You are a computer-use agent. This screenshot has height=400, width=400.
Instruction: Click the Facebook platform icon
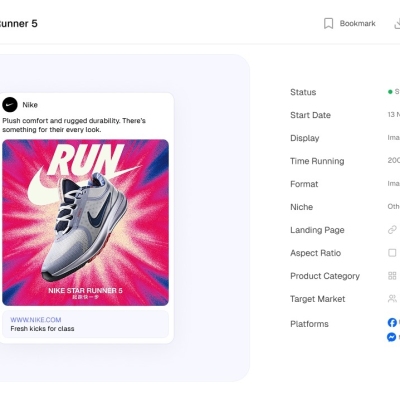(x=392, y=322)
